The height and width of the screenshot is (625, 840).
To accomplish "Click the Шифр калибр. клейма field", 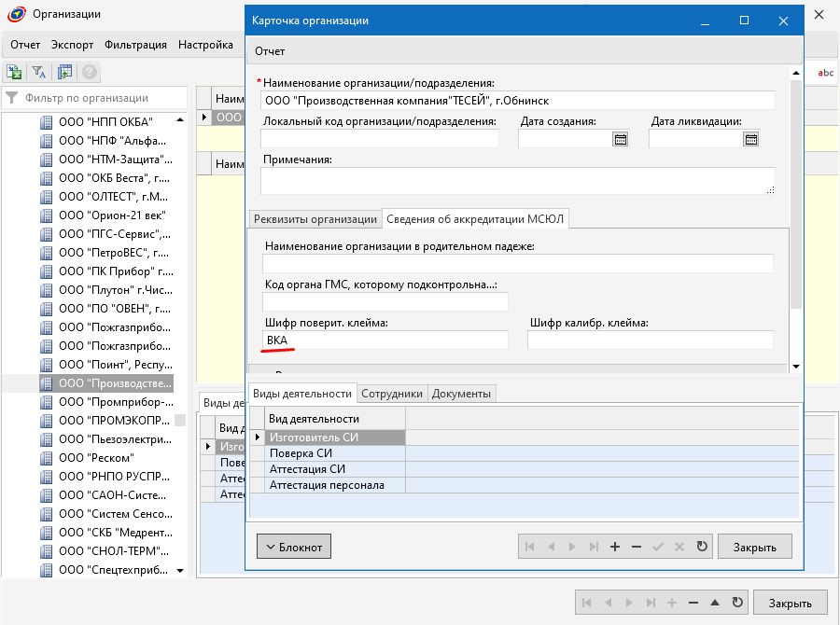I will tap(651, 340).
